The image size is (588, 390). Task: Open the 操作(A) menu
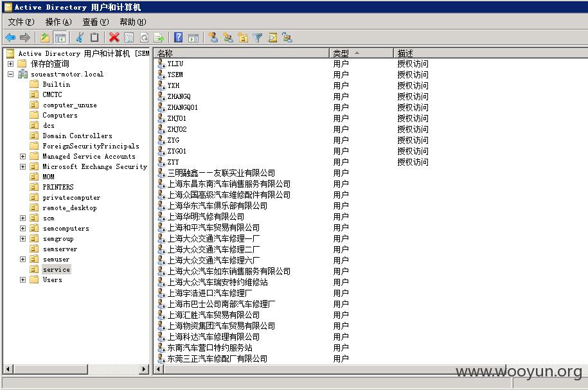58,22
